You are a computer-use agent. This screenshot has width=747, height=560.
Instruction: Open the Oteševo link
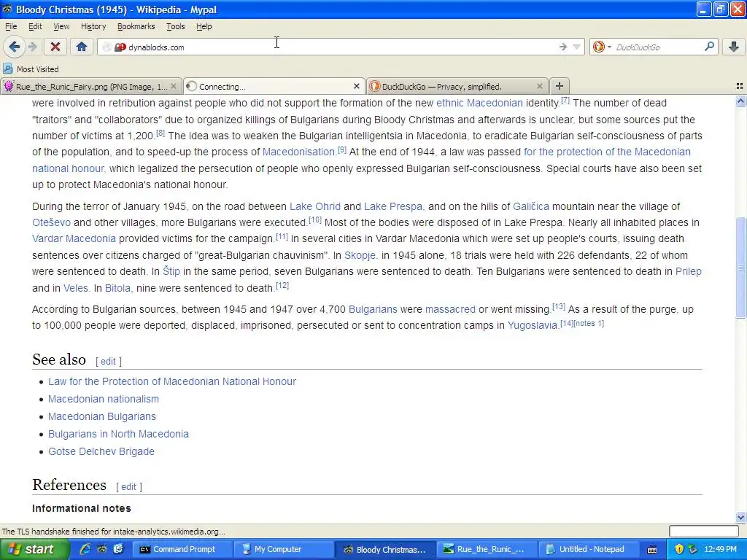click(52, 222)
